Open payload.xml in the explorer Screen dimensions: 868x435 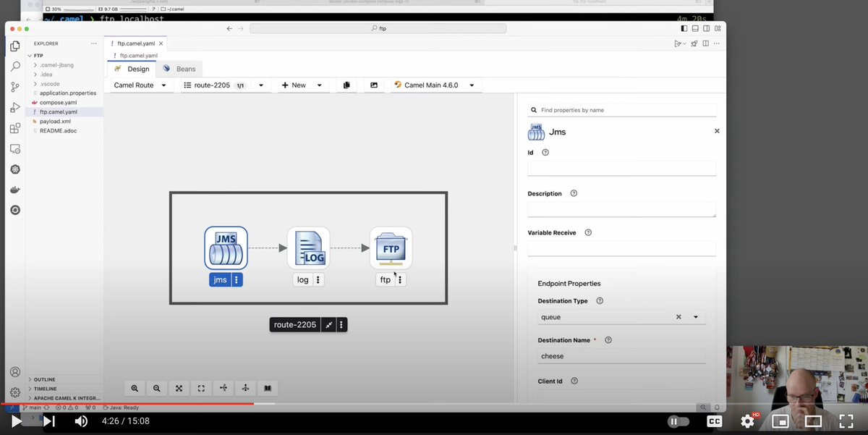tap(55, 122)
